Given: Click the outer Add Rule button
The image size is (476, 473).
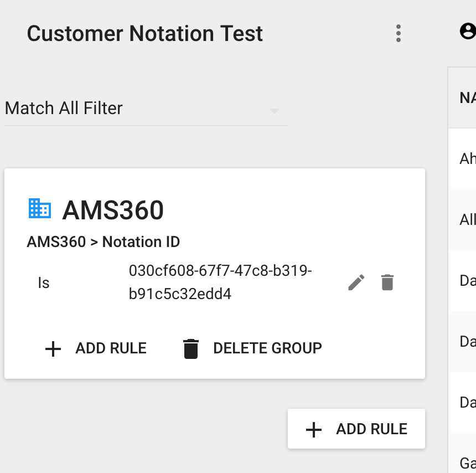Looking at the screenshot, I should click(x=356, y=429).
